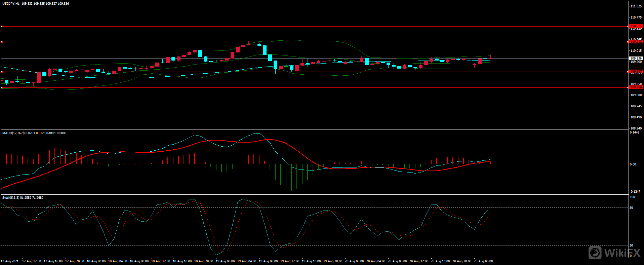The width and height of the screenshot is (644, 265).
Task: Click the Stochastic 80 level scale label
Action: 631,208
